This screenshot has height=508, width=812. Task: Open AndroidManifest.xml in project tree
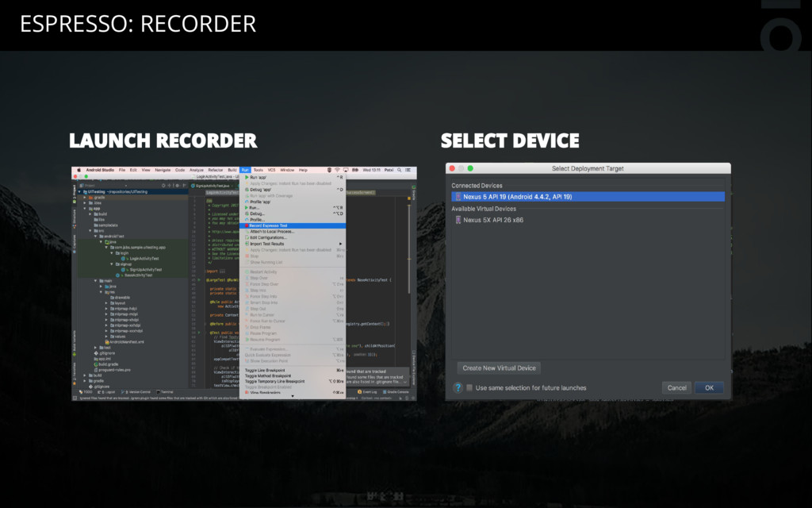[127, 342]
